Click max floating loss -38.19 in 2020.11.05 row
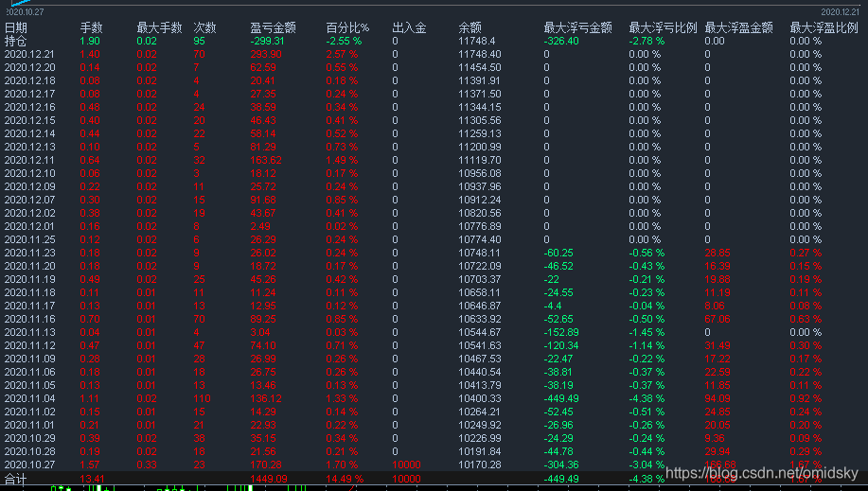Image resolution: width=868 pixels, height=491 pixels. (x=558, y=386)
